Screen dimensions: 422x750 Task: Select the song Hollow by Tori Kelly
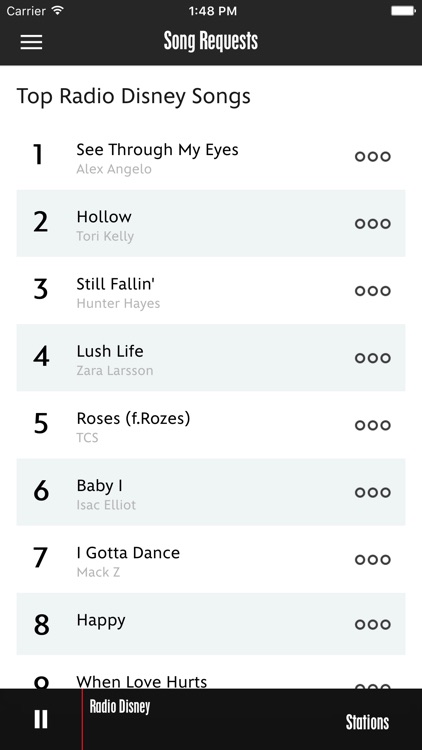[x=211, y=223]
